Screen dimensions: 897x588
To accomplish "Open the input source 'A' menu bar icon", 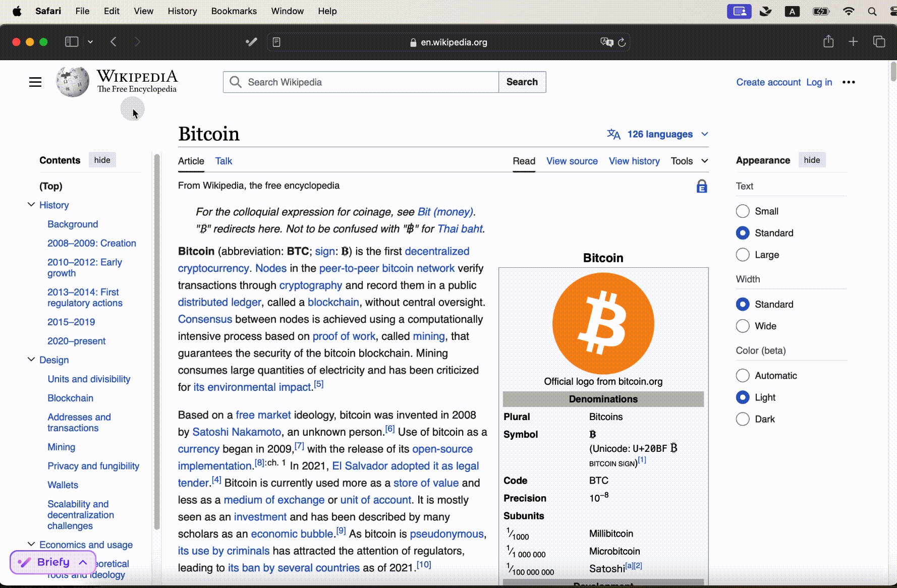I will coord(792,11).
